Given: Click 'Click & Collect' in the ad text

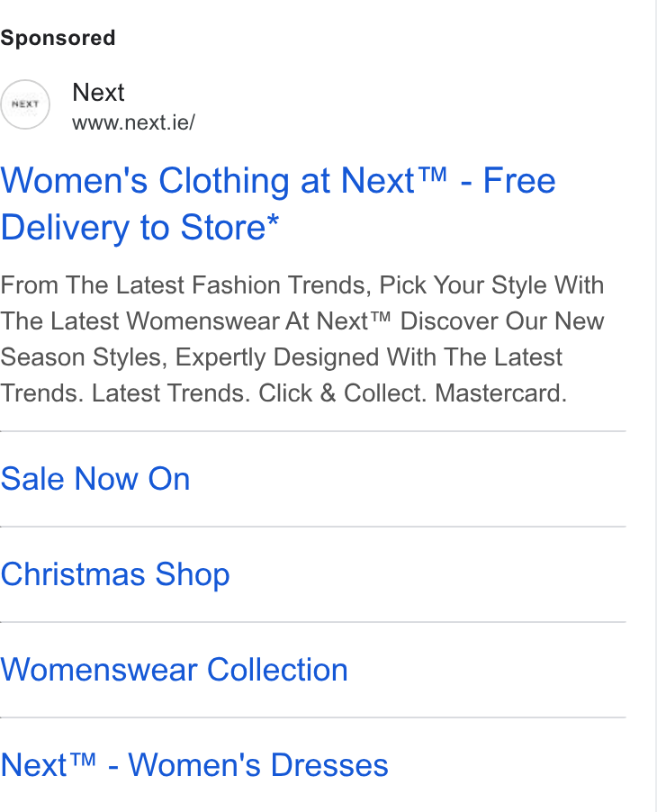Looking at the screenshot, I should (342, 393).
